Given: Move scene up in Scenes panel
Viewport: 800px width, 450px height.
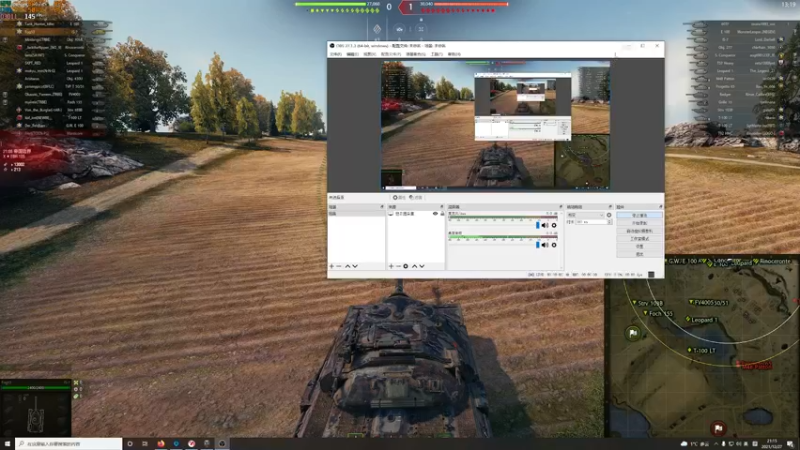Looking at the screenshot, I should pyautogui.click(x=347, y=266).
